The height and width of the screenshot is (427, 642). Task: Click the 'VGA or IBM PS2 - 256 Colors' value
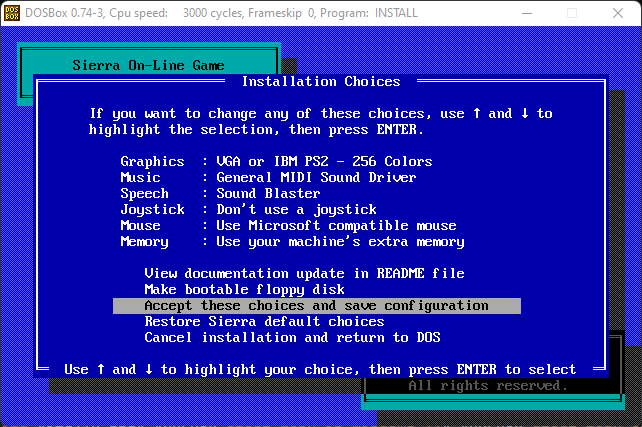[324, 161]
